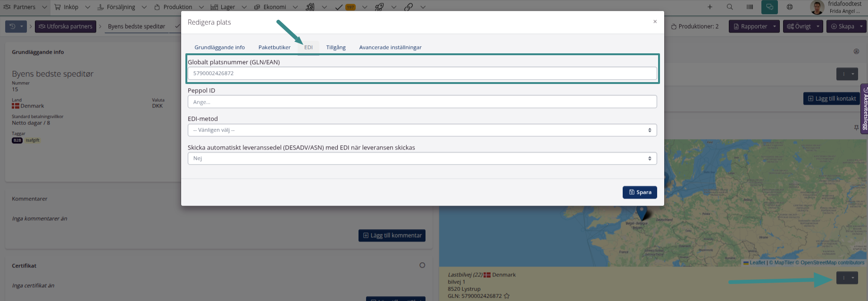
Task: Expand the chevron next to Produktion
Action: (x=201, y=7)
